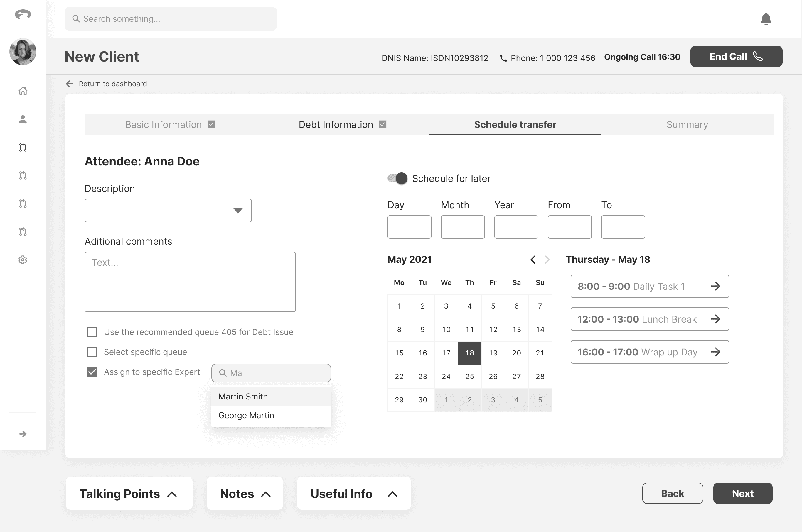Expand the Useful Info panel
The width and height of the screenshot is (802, 532).
point(353,494)
